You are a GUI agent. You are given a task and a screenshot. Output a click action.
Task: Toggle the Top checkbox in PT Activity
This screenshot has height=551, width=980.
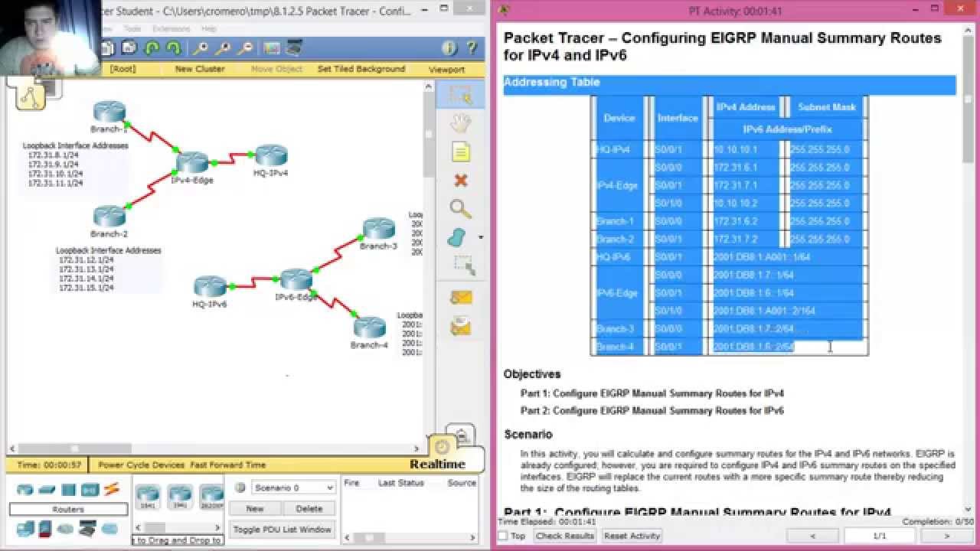(503, 536)
